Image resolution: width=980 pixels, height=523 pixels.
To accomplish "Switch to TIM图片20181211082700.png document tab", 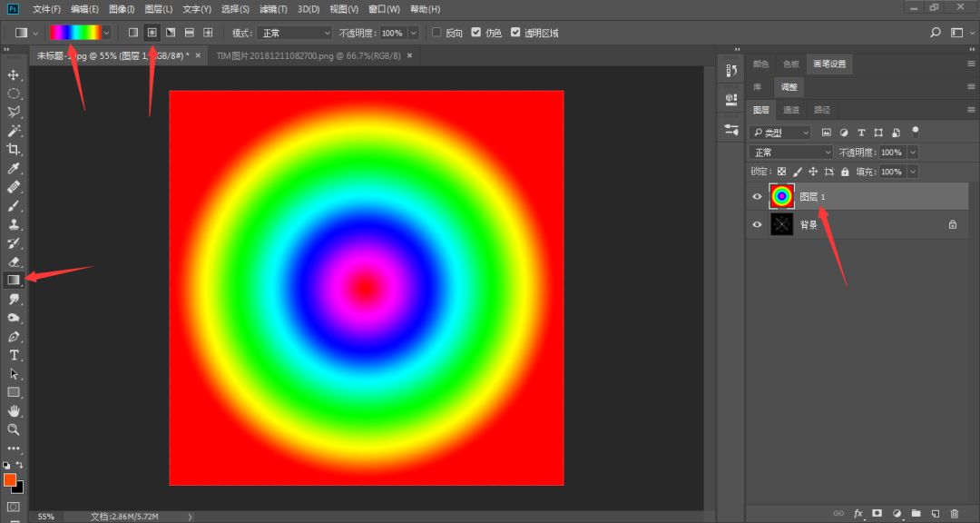I will tap(309, 55).
